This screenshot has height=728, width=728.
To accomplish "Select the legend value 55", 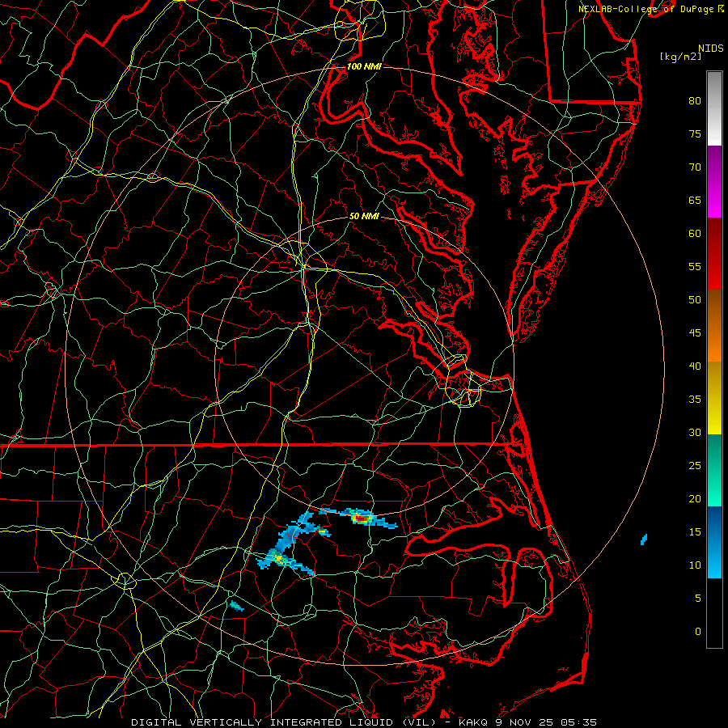I will click(695, 266).
